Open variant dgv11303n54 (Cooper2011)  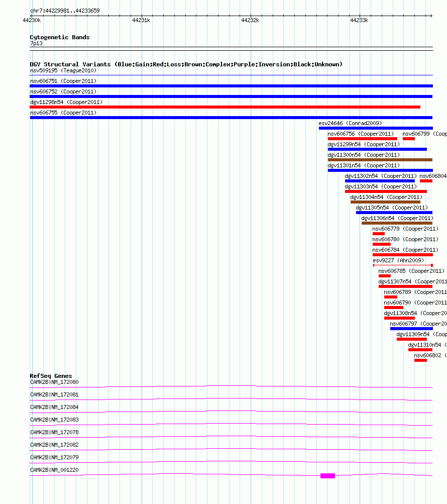[381, 186]
